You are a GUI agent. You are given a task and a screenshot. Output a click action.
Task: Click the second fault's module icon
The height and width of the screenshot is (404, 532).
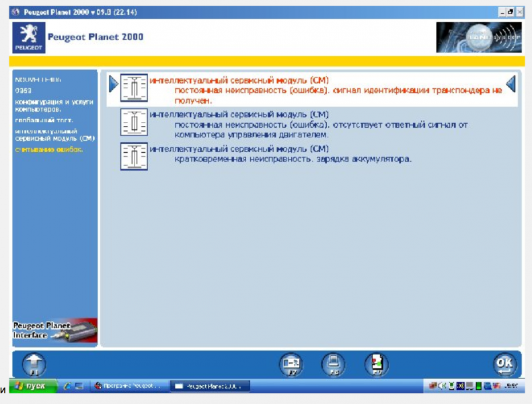click(134, 122)
